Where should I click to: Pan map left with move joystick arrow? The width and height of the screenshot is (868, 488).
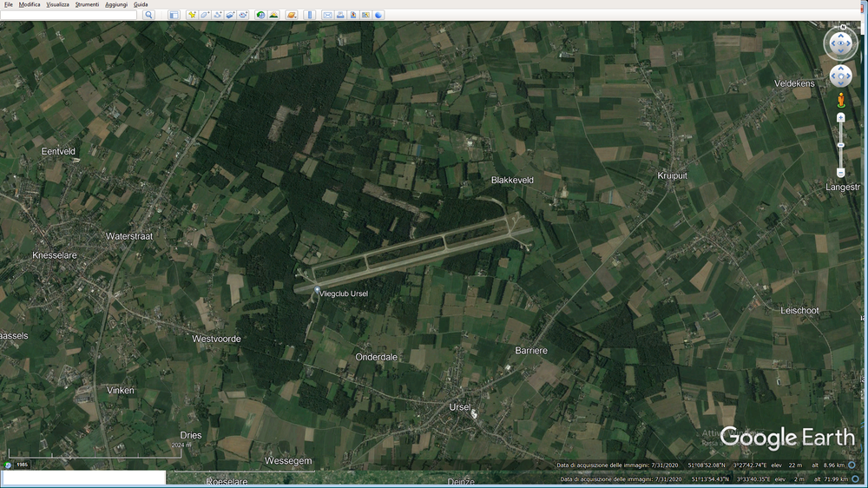click(833, 76)
